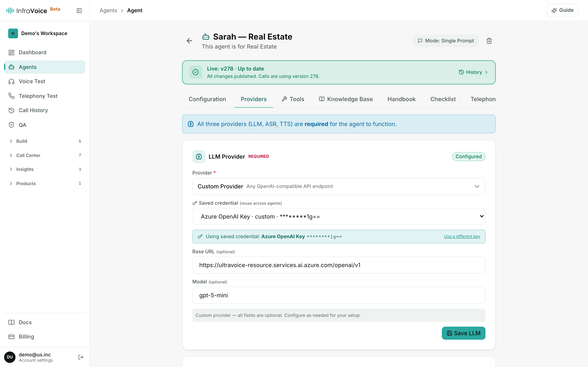
Task: Open Telephony Test in sidebar
Action: [x=45, y=96]
